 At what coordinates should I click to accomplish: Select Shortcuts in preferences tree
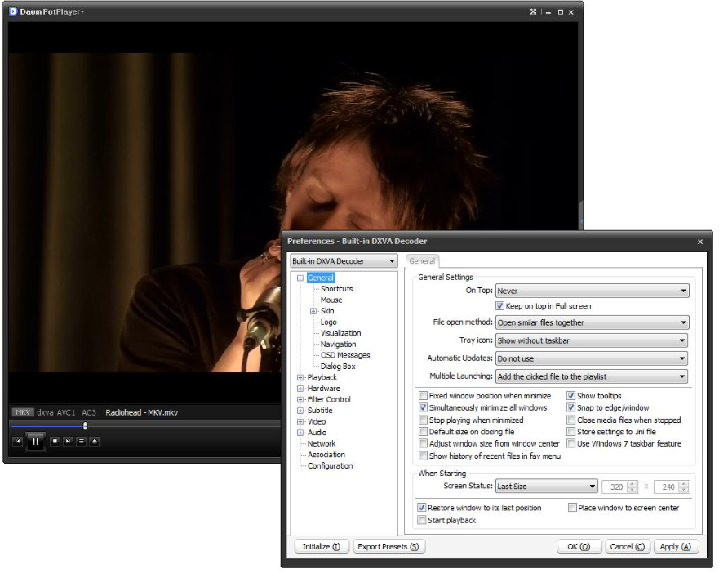[336, 289]
